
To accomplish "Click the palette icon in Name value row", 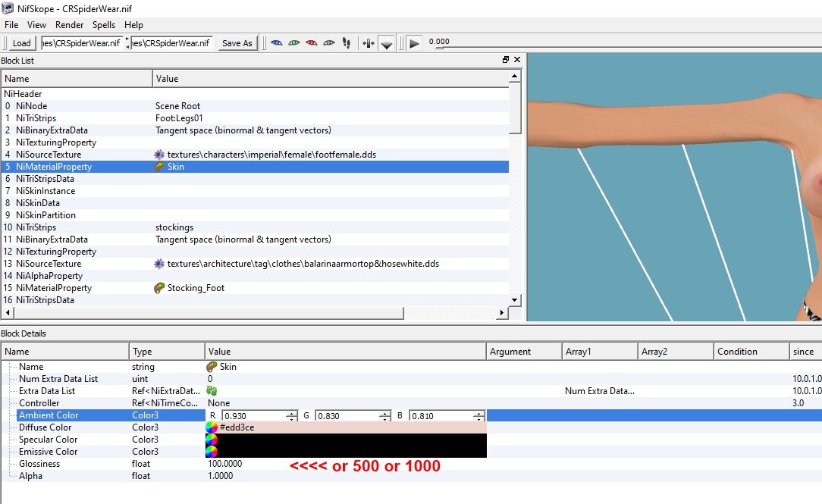I will point(212,367).
